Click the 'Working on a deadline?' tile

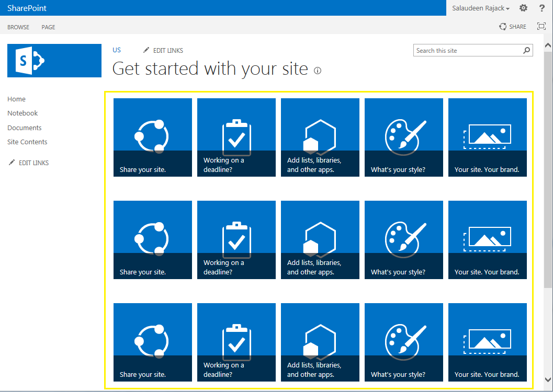point(236,137)
